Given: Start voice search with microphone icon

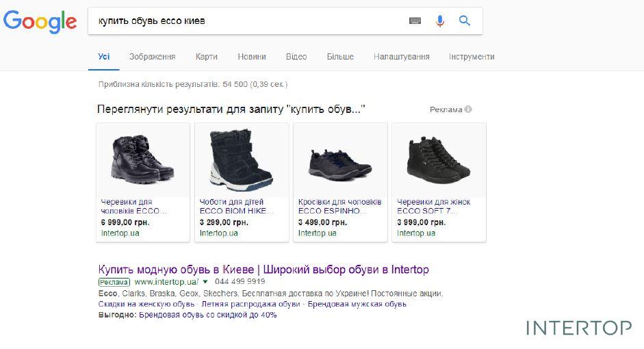Looking at the screenshot, I should coord(440,21).
